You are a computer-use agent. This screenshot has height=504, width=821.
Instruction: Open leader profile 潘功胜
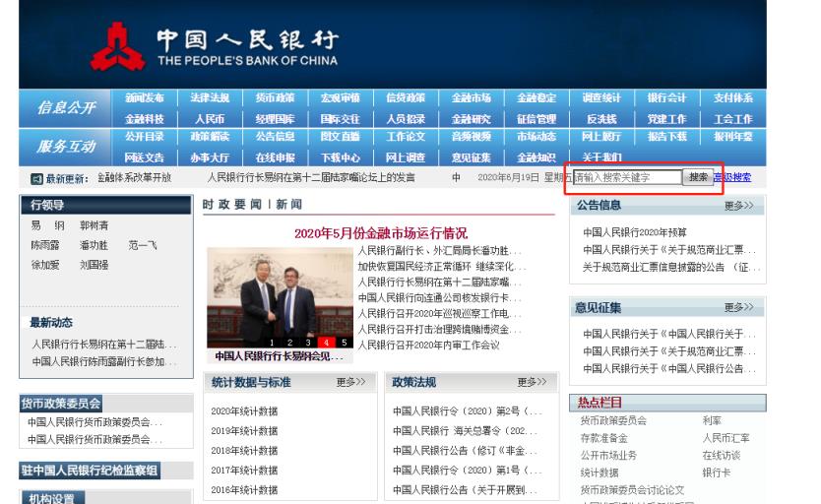coord(94,245)
